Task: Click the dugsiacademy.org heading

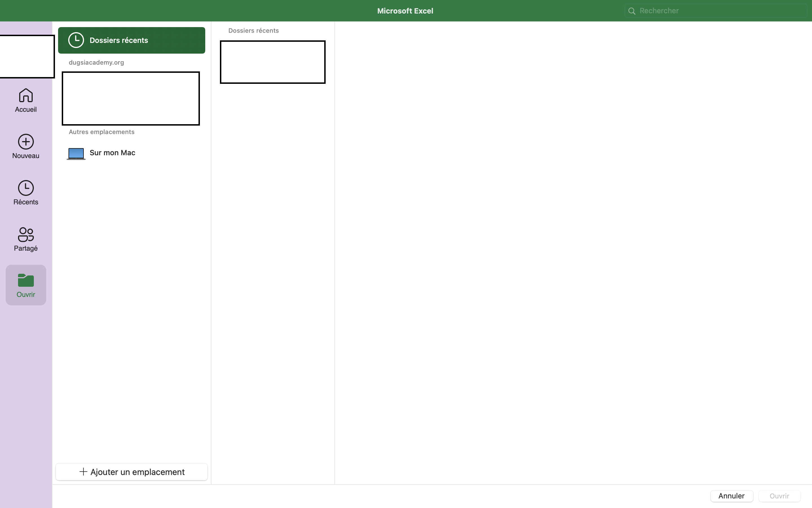Action: 96,62
